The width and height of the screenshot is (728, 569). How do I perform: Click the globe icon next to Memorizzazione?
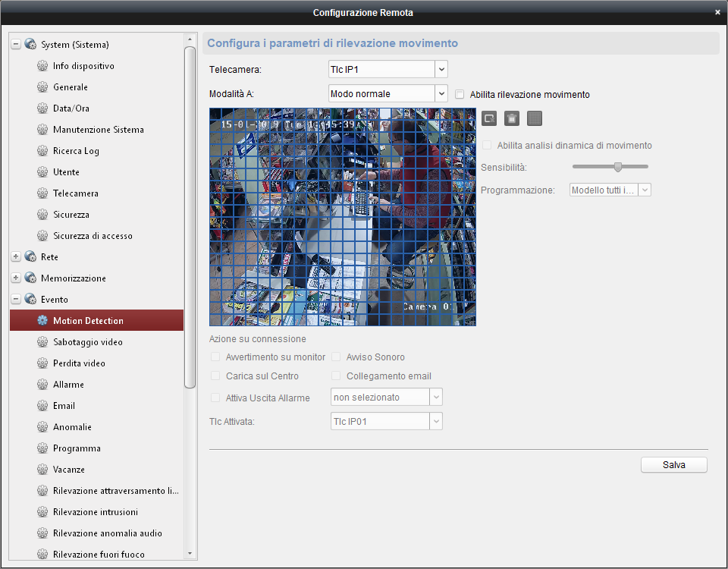point(30,278)
